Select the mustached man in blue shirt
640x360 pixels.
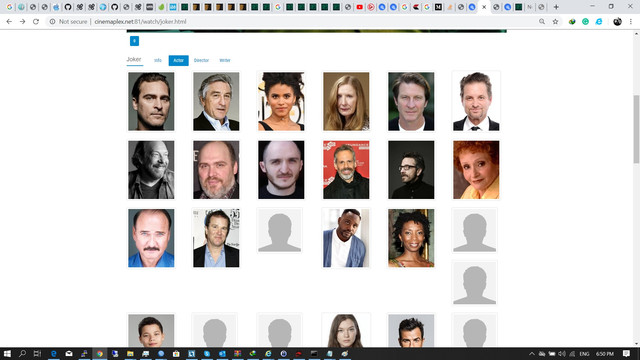pyautogui.click(x=151, y=238)
